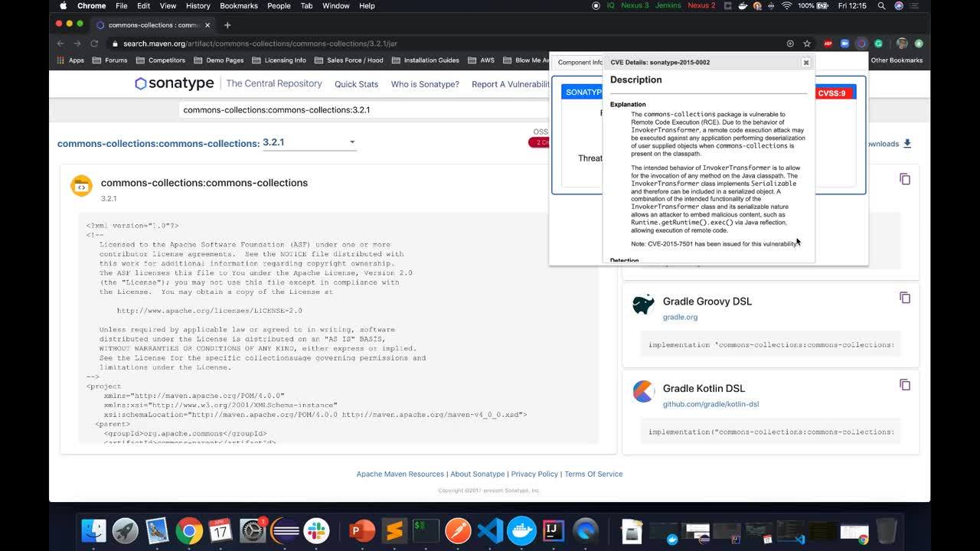Open the Apps bookmarks shortcut
This screenshot has height=551, width=980.
pyautogui.click(x=70, y=60)
